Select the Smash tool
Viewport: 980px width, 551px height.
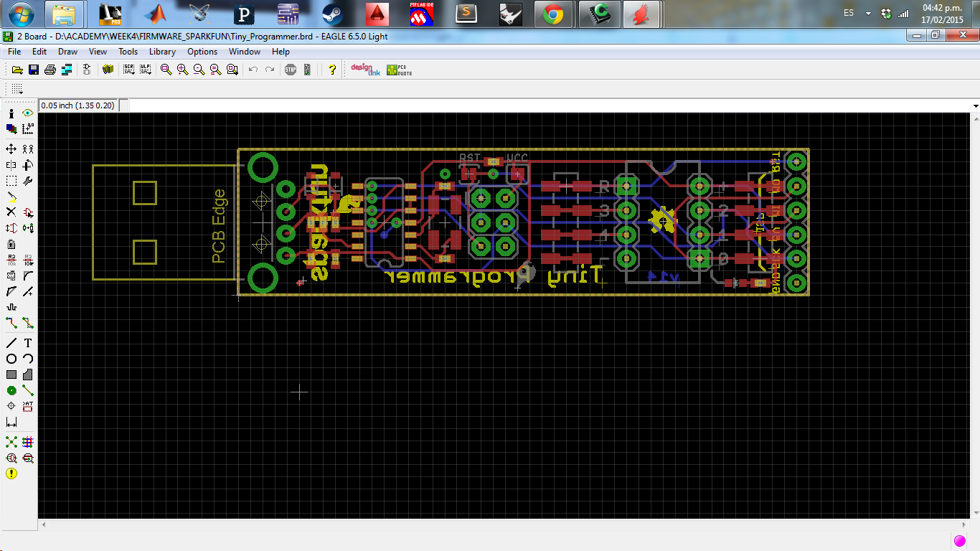11,275
